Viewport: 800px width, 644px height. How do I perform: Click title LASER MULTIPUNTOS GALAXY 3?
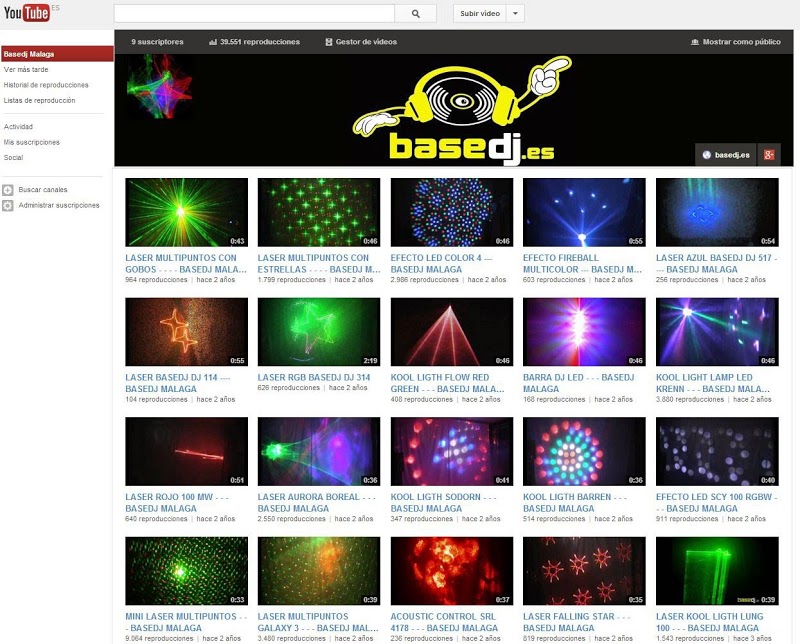[318, 622]
